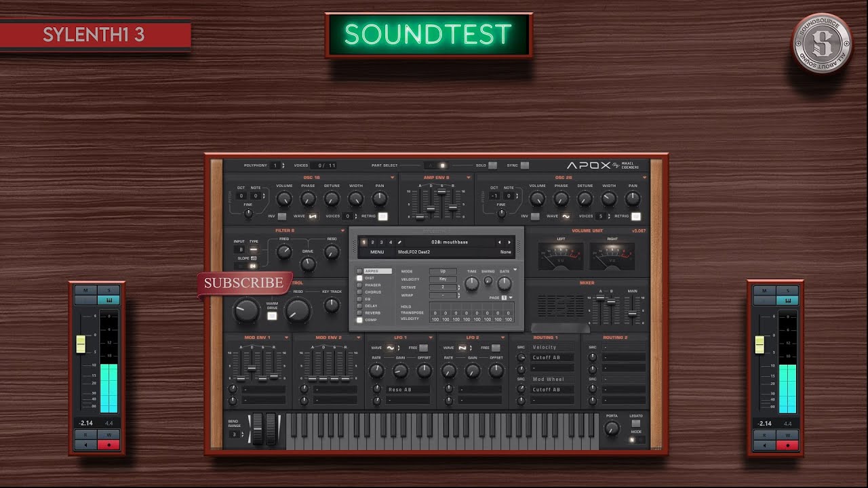Click the arpeggiator Time knob
The width and height of the screenshot is (868, 488).
[472, 283]
